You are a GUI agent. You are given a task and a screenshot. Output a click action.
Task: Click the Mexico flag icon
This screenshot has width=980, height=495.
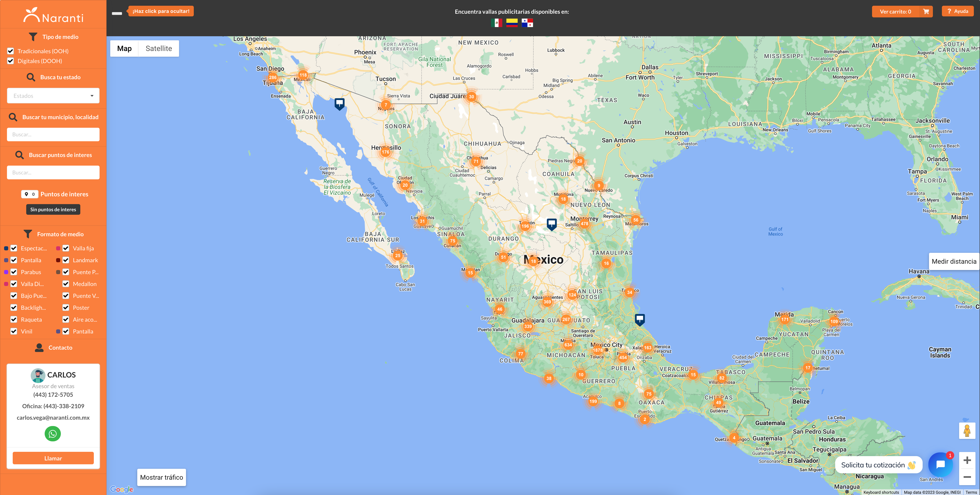click(496, 23)
